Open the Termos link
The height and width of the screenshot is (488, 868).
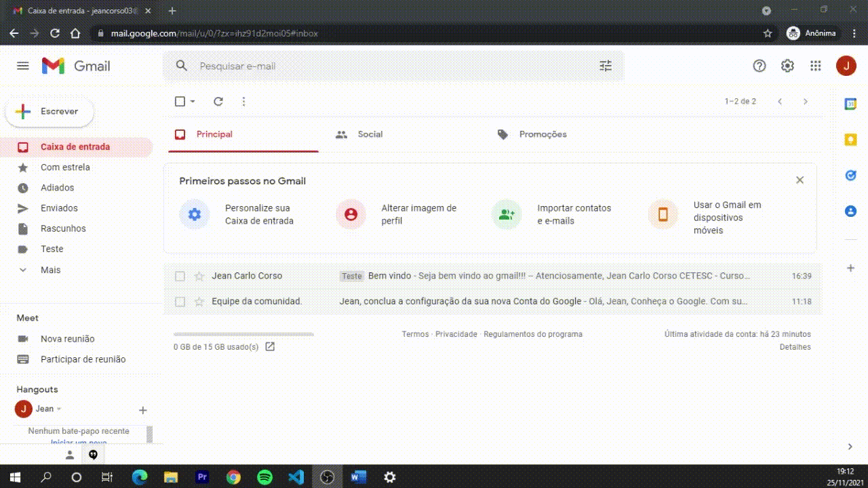pos(415,334)
